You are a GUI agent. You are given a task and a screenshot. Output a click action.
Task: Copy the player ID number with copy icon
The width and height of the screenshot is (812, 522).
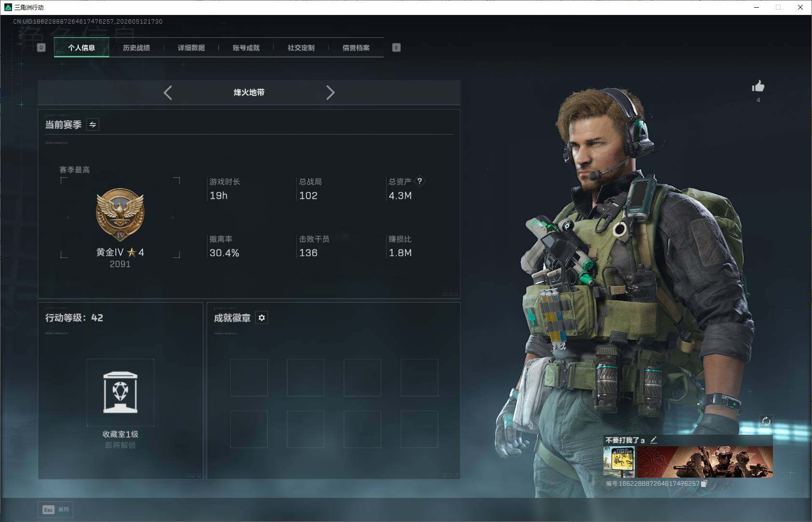(704, 483)
